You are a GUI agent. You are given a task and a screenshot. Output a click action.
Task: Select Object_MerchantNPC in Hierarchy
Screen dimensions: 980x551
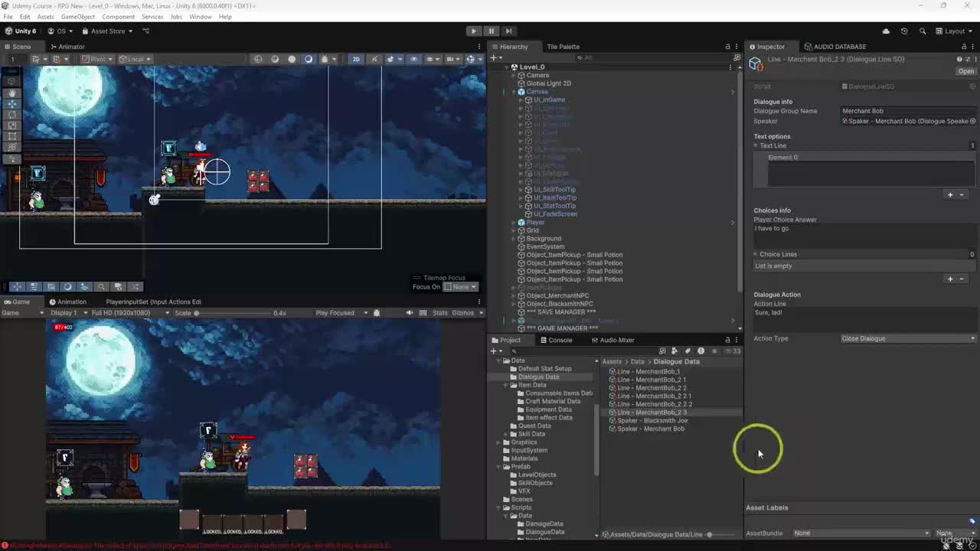click(x=557, y=295)
